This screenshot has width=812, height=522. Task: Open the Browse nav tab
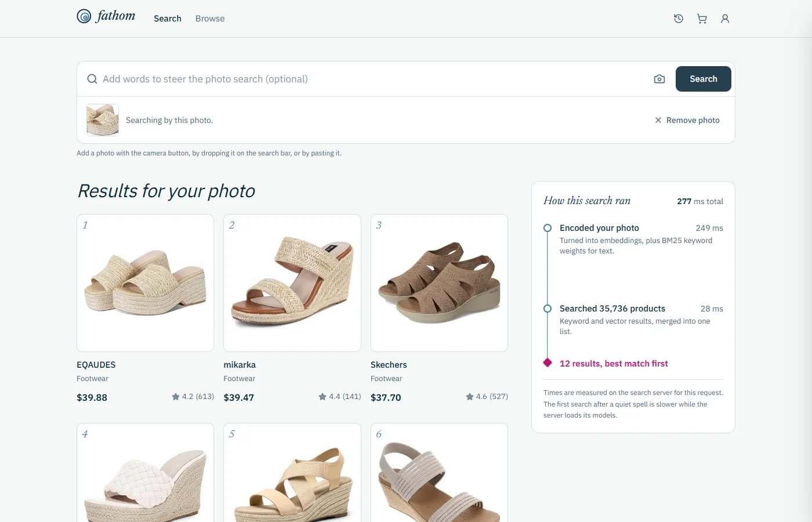click(210, 19)
